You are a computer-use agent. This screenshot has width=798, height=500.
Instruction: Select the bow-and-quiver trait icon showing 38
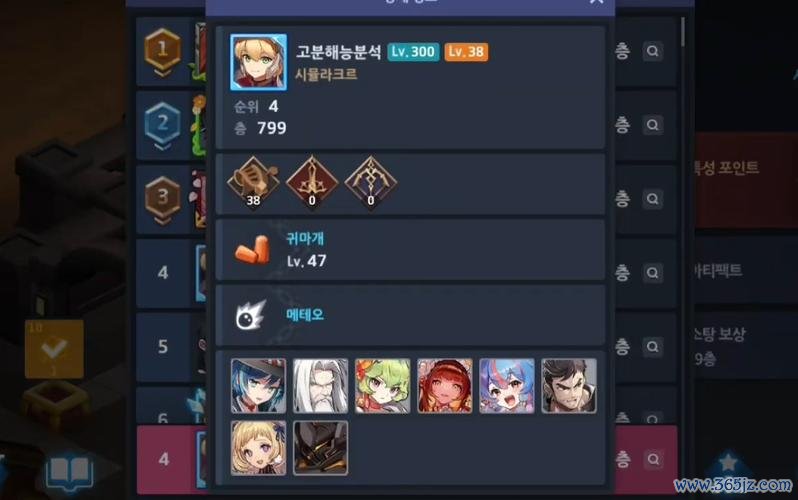pos(253,182)
